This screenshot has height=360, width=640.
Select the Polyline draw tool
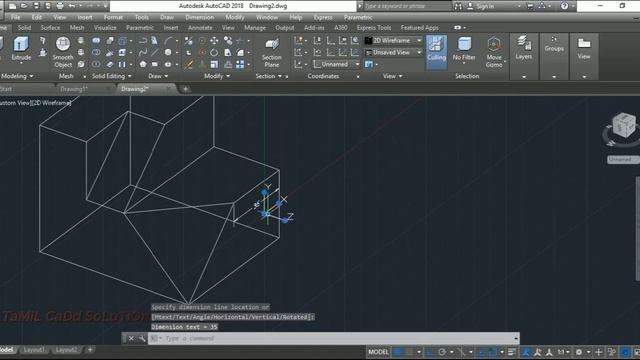click(142, 40)
